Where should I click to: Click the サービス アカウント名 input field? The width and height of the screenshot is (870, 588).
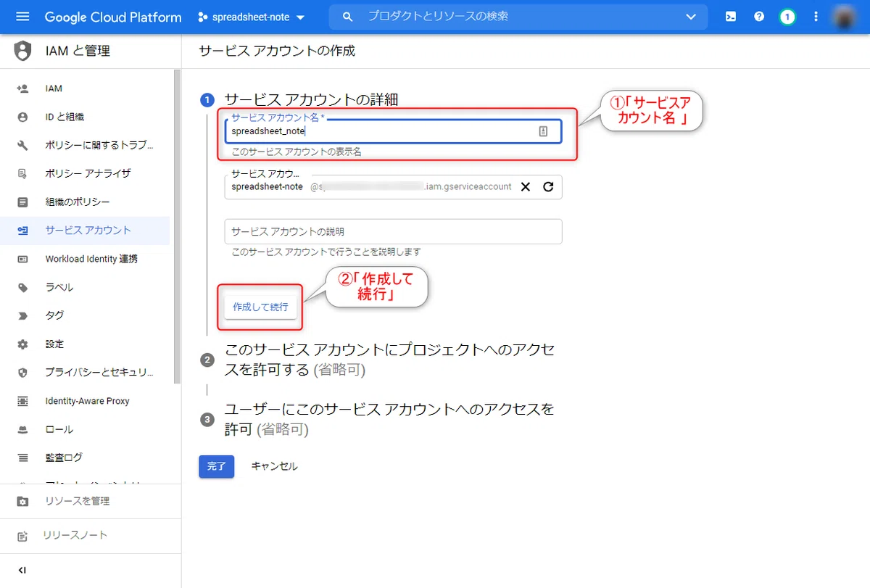[393, 131]
